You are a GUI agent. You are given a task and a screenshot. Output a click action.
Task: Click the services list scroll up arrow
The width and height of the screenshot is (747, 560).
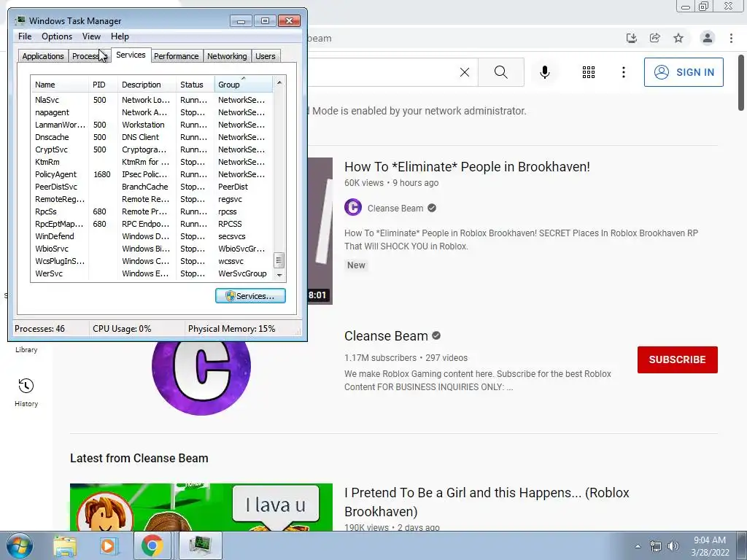click(279, 82)
